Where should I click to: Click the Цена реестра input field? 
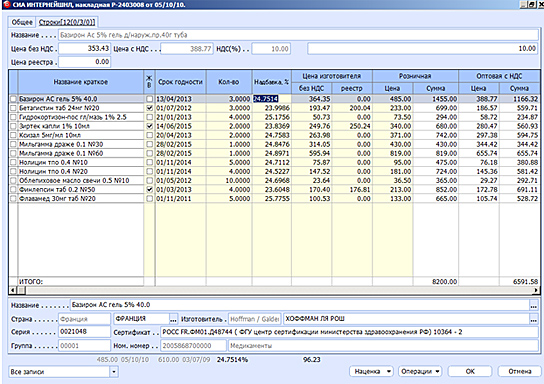coord(84,62)
